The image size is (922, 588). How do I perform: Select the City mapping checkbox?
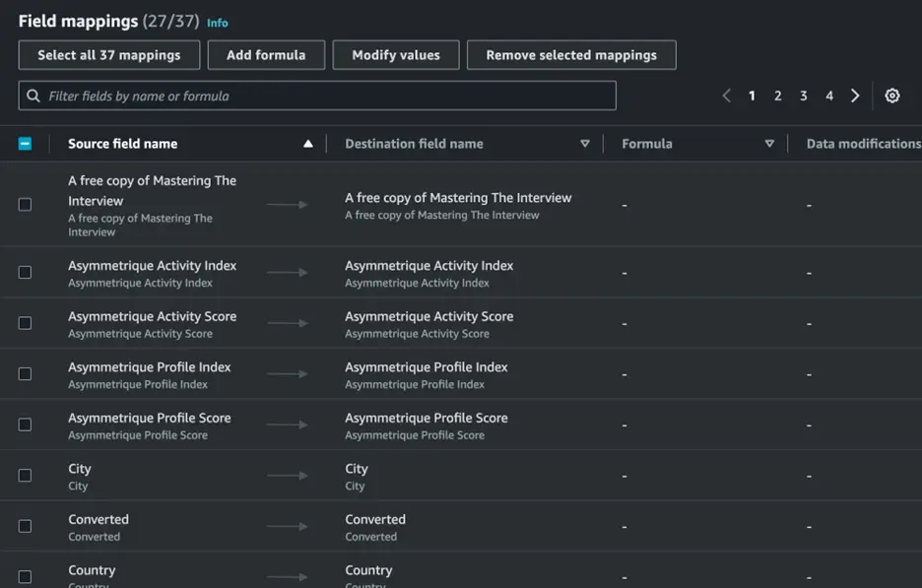tap(26, 476)
